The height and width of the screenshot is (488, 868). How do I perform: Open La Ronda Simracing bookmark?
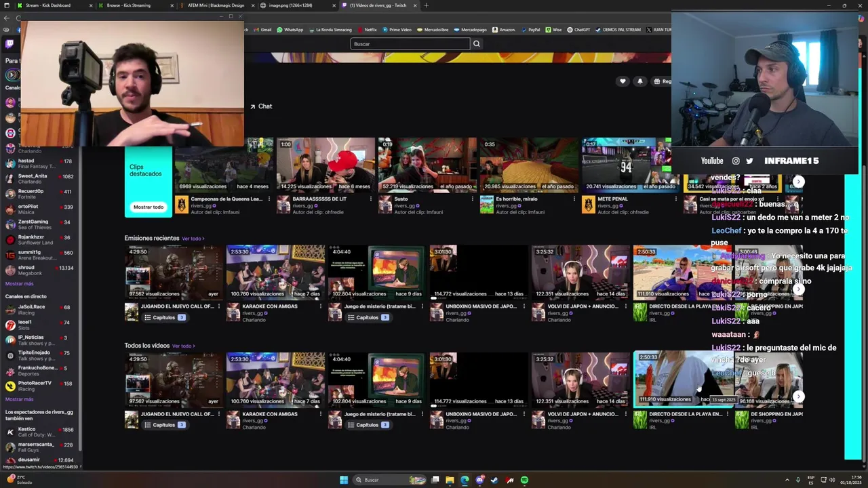[330, 30]
